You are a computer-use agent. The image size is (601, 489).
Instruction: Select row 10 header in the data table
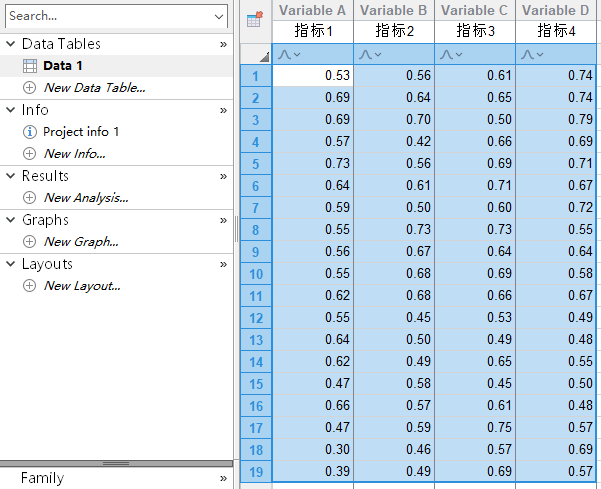click(x=256, y=274)
